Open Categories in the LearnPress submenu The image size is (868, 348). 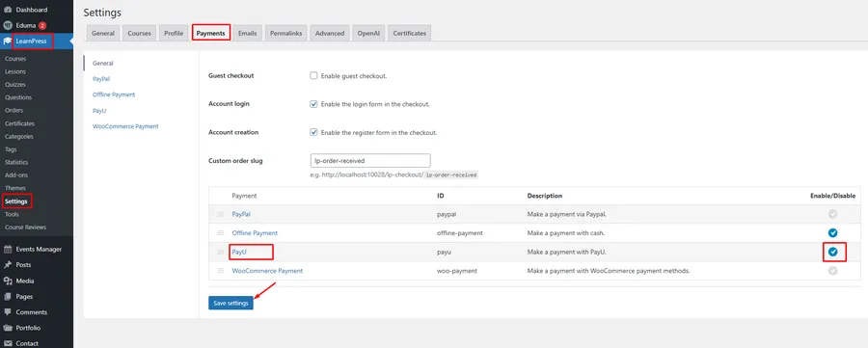[x=19, y=136]
